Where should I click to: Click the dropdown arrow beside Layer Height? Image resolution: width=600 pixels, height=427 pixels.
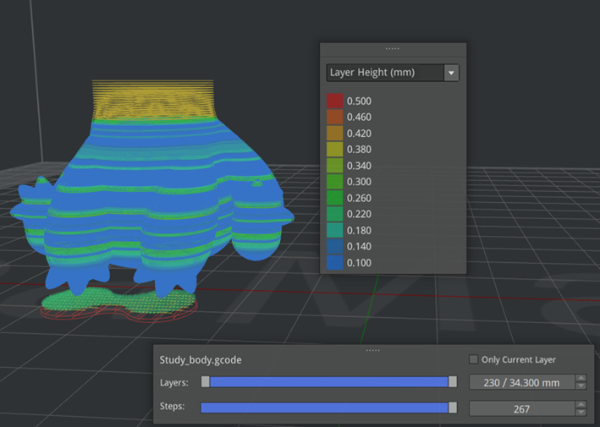click(x=452, y=73)
